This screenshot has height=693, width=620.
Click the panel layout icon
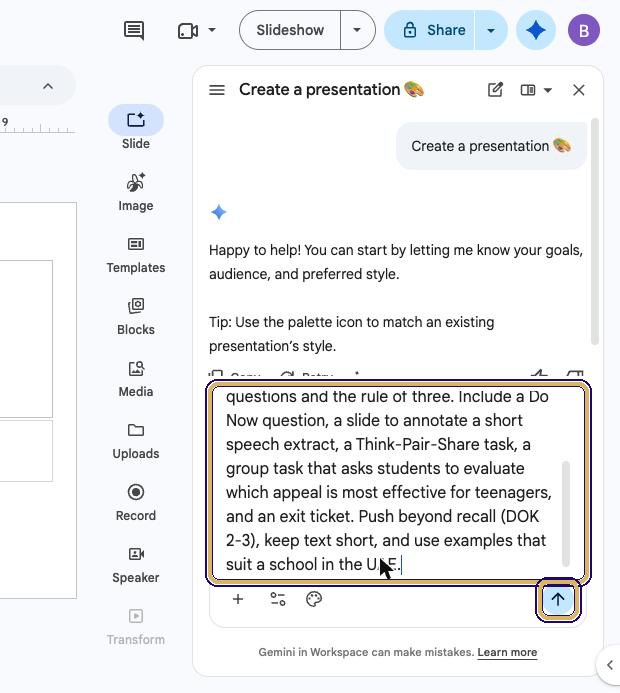tap(528, 90)
